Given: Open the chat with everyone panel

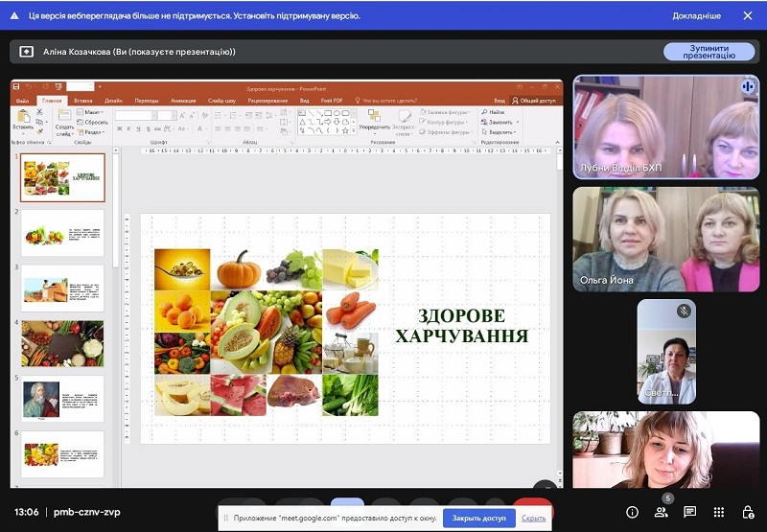Looking at the screenshot, I should [x=689, y=512].
